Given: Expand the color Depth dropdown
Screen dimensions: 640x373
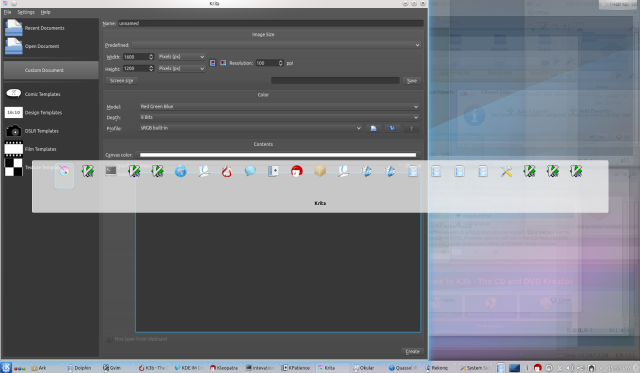Looking at the screenshot, I should [279, 117].
